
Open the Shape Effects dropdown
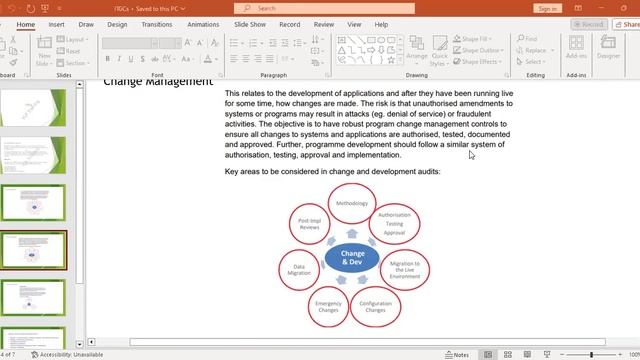pyautogui.click(x=478, y=62)
